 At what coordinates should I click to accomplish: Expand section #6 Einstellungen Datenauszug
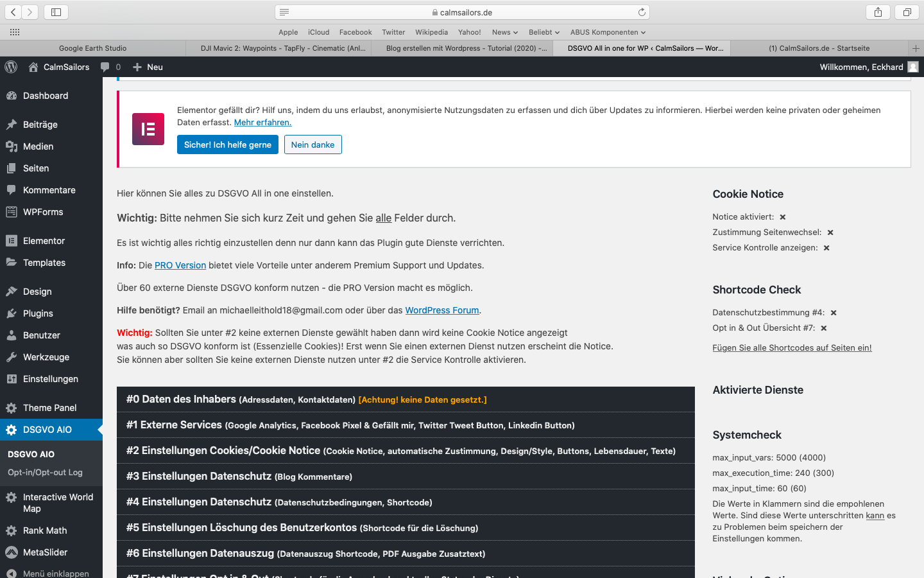click(x=406, y=554)
